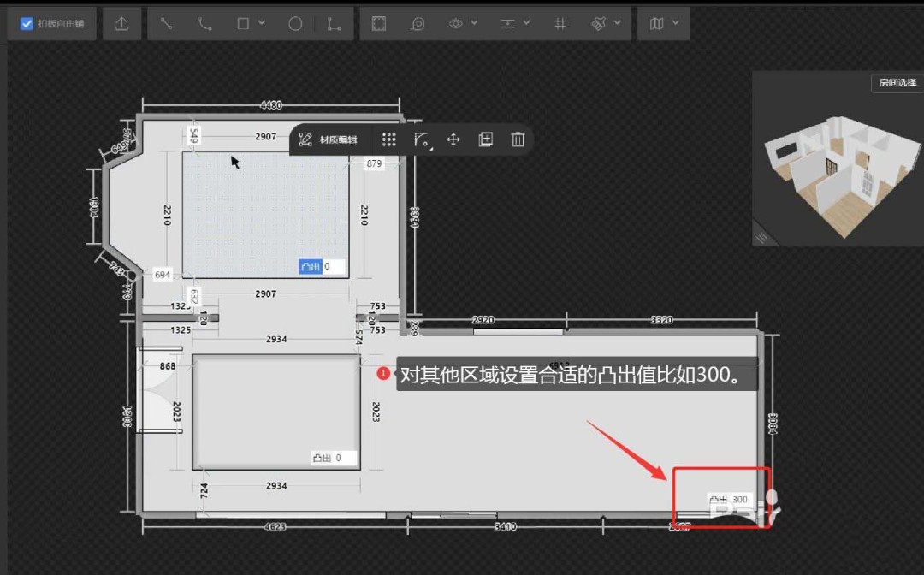The height and width of the screenshot is (575, 924).
Task: Expand the alignment line dropdown
Action: 514,24
